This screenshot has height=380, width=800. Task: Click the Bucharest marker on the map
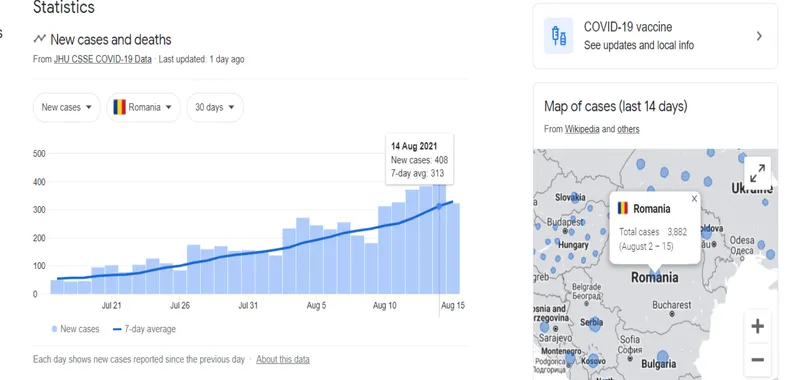671,314
